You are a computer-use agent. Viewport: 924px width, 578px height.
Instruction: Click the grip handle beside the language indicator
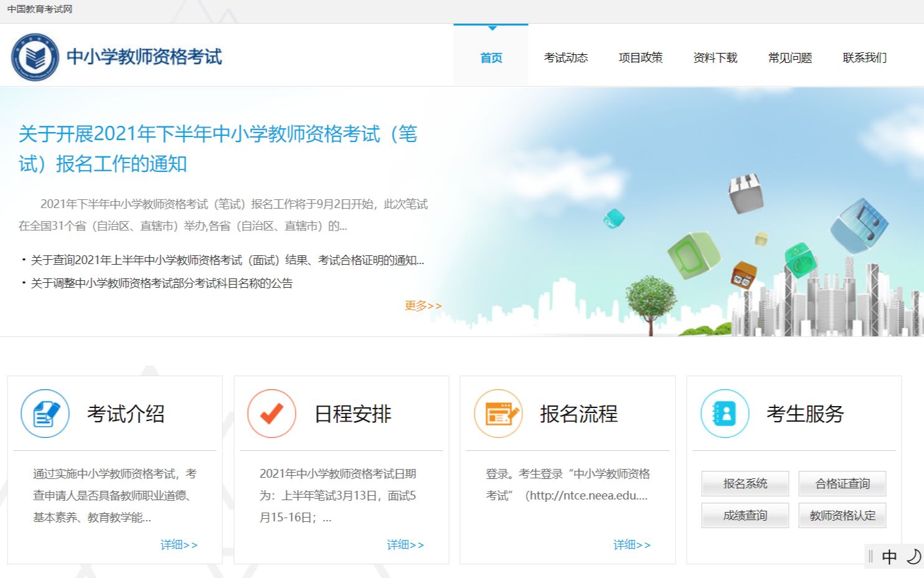pos(869,556)
